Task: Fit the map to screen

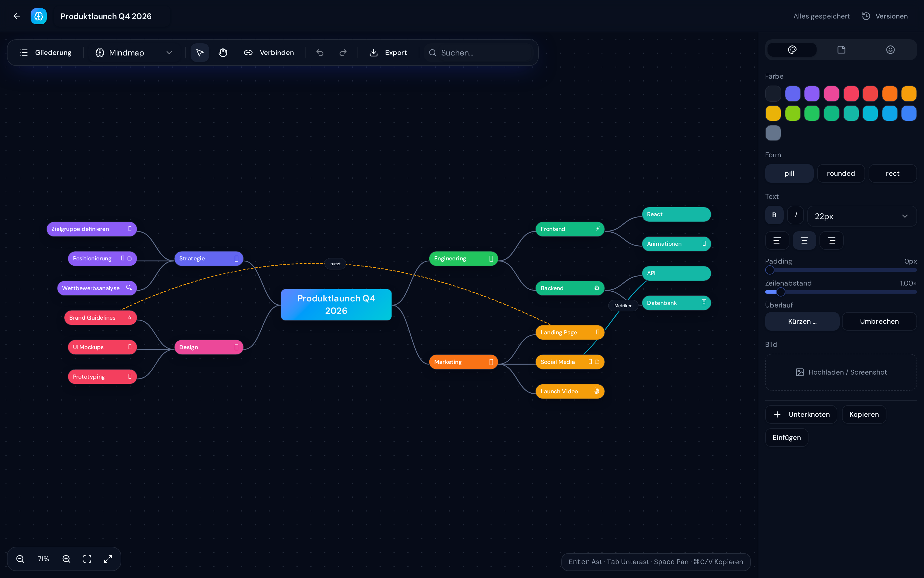Action: click(x=87, y=559)
